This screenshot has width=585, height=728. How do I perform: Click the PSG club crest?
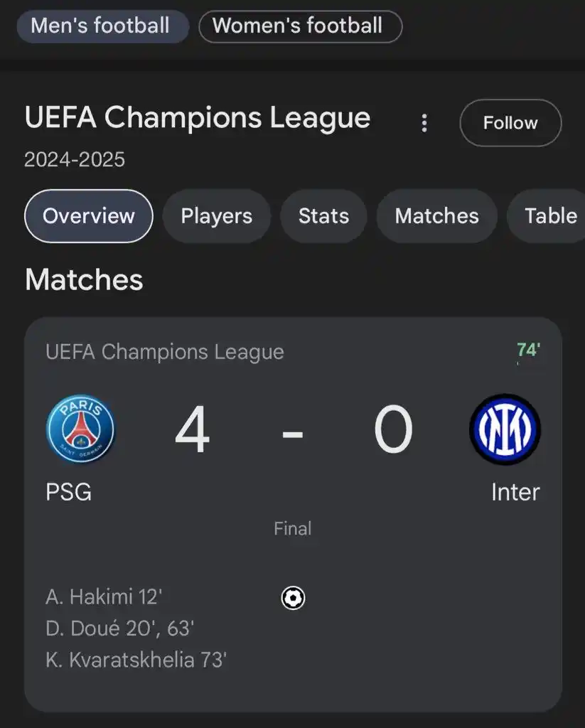[80, 429]
